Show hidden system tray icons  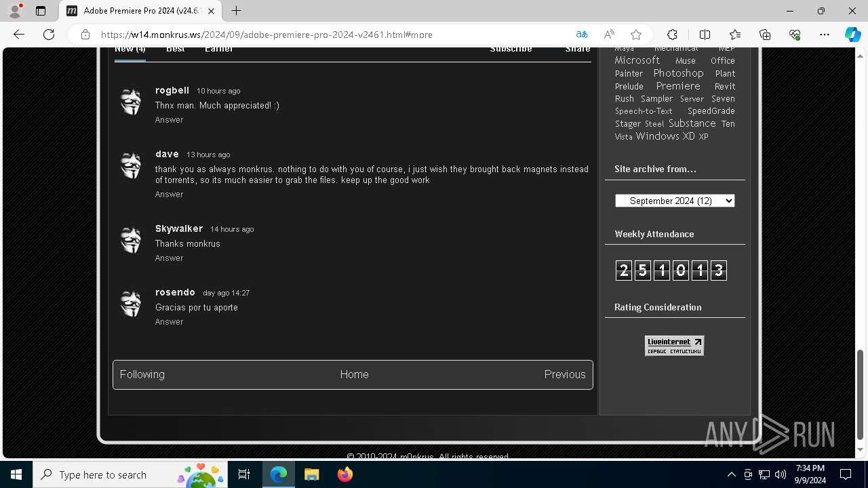[x=731, y=474]
